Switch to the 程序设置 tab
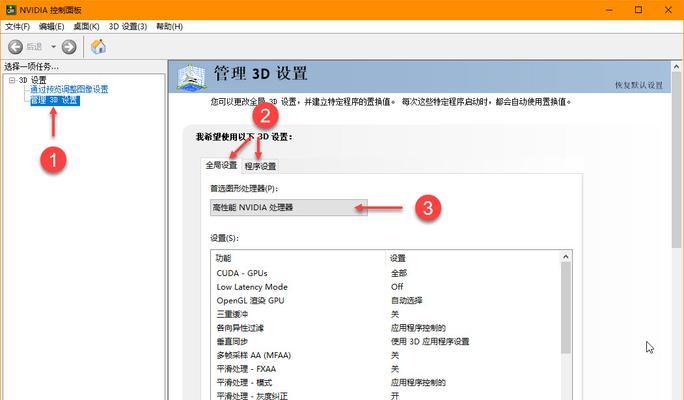 [260, 165]
